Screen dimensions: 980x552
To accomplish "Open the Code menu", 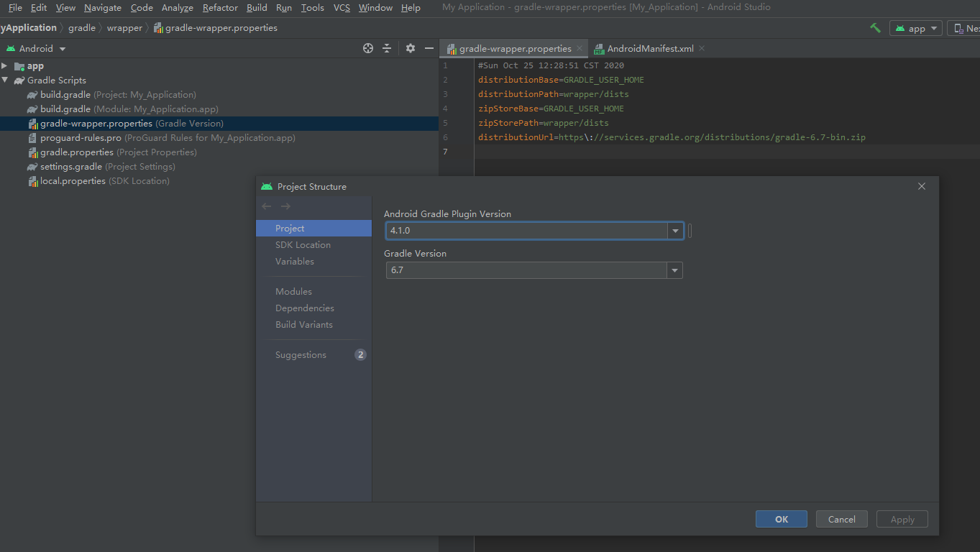I will (142, 7).
